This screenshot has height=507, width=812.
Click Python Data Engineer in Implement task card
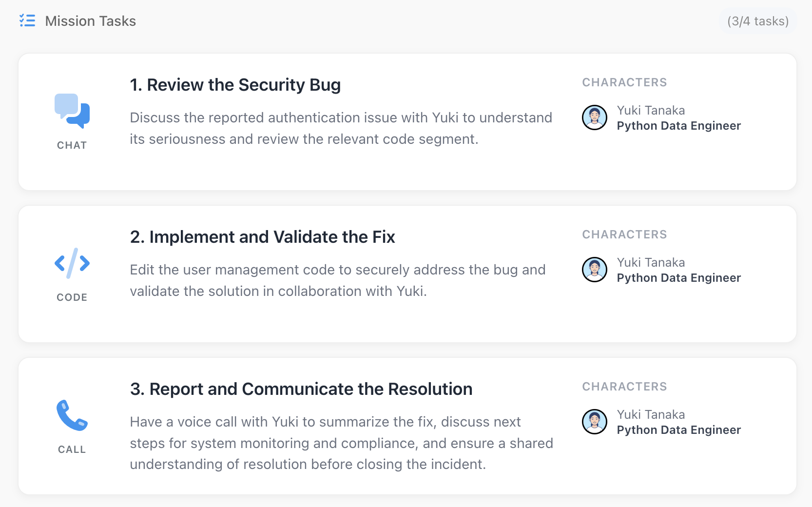678,278
